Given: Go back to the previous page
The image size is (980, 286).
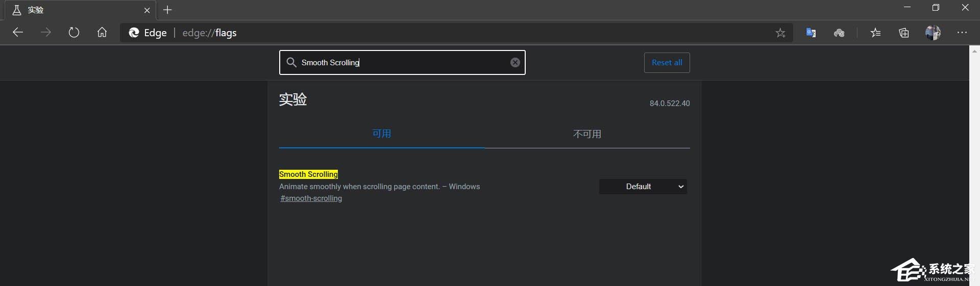Looking at the screenshot, I should point(18,33).
